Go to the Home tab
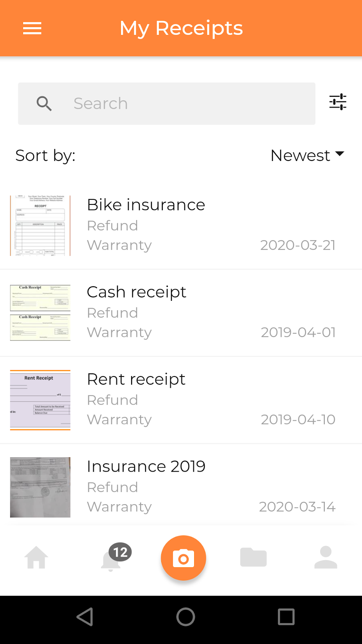Screen dimensions: 362x644 click(36, 557)
